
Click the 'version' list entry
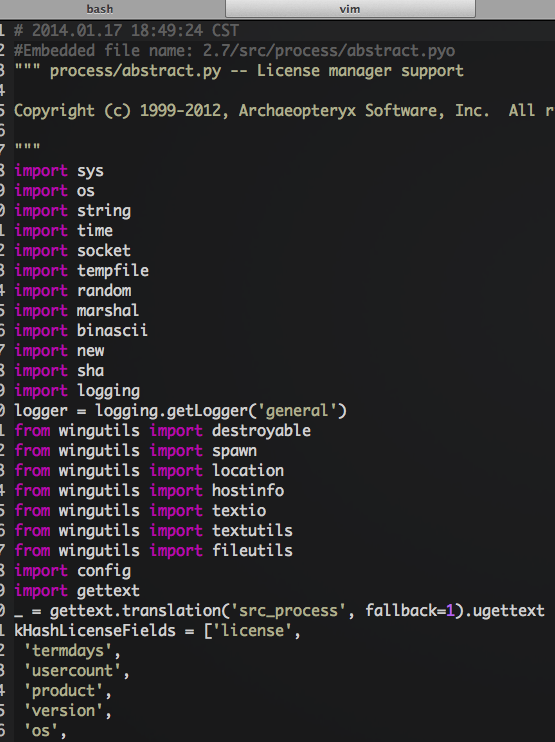pos(63,711)
